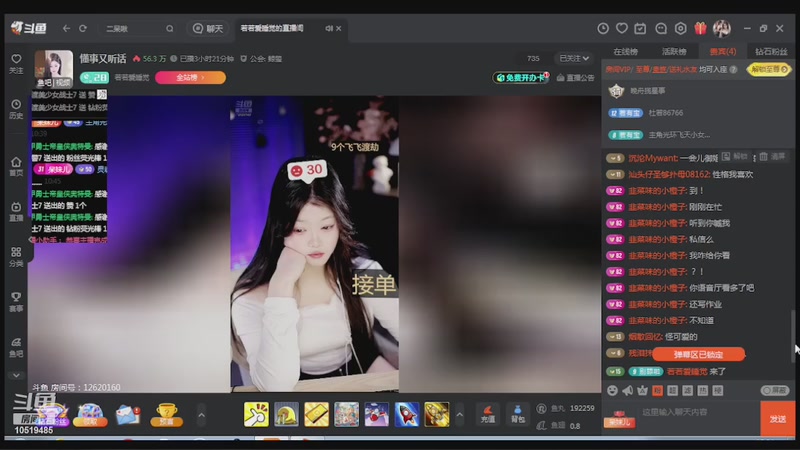The image size is (800, 450).
Task: Open 赛事 in the left sidebar
Action: tap(16, 302)
